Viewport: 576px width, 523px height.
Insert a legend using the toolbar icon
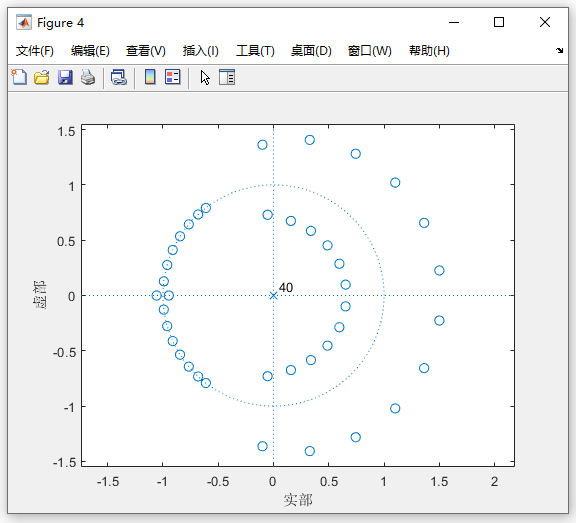click(173, 77)
